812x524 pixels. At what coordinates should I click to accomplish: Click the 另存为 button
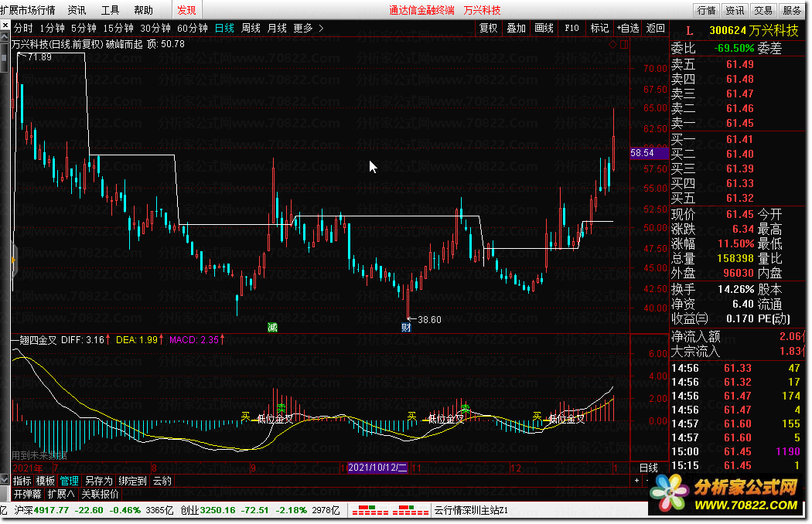[98, 481]
